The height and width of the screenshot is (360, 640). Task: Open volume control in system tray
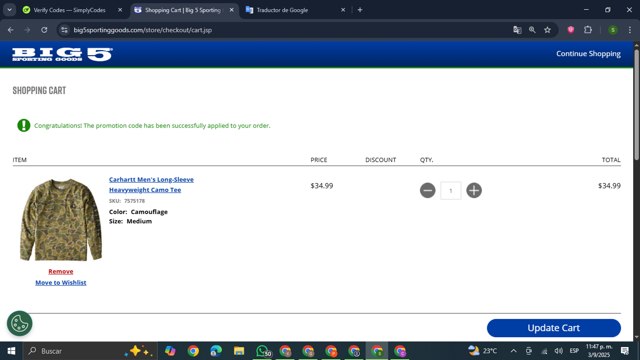point(558,351)
